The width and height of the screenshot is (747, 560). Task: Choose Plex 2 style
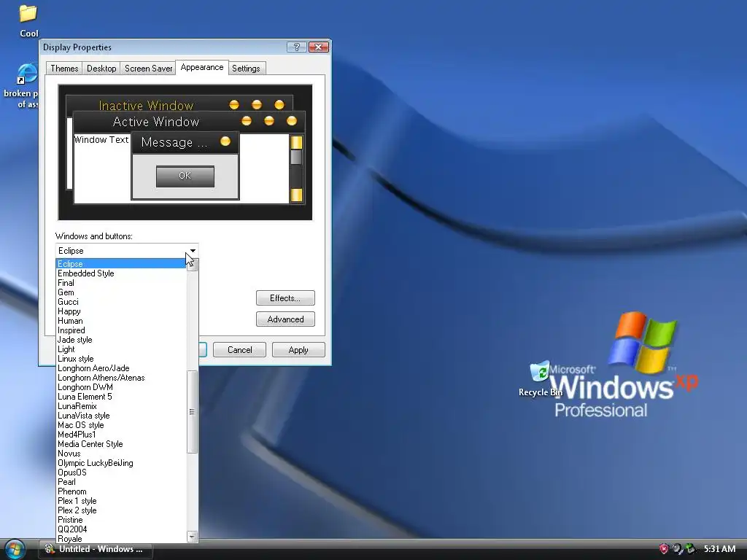click(x=120, y=510)
